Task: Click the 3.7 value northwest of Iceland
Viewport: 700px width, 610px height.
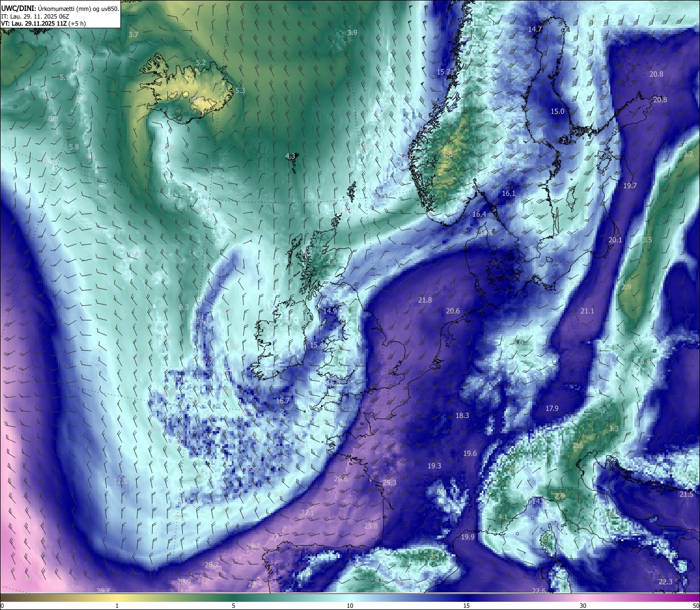Action: (x=133, y=34)
